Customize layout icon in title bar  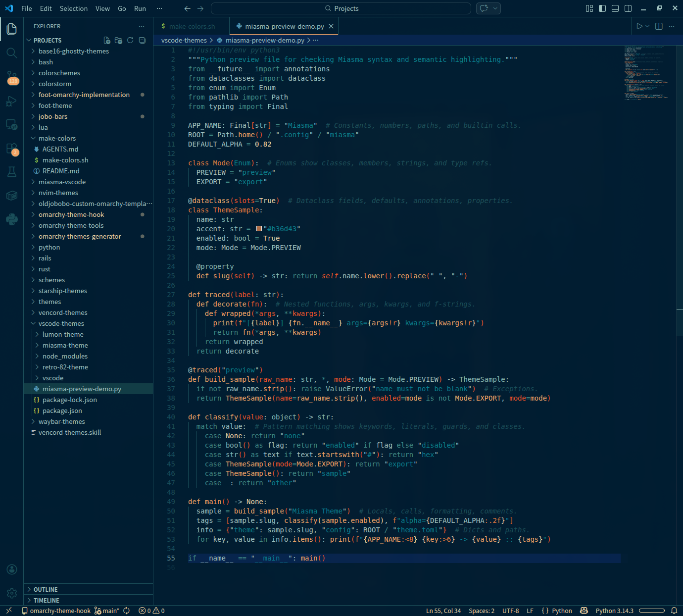click(x=589, y=8)
